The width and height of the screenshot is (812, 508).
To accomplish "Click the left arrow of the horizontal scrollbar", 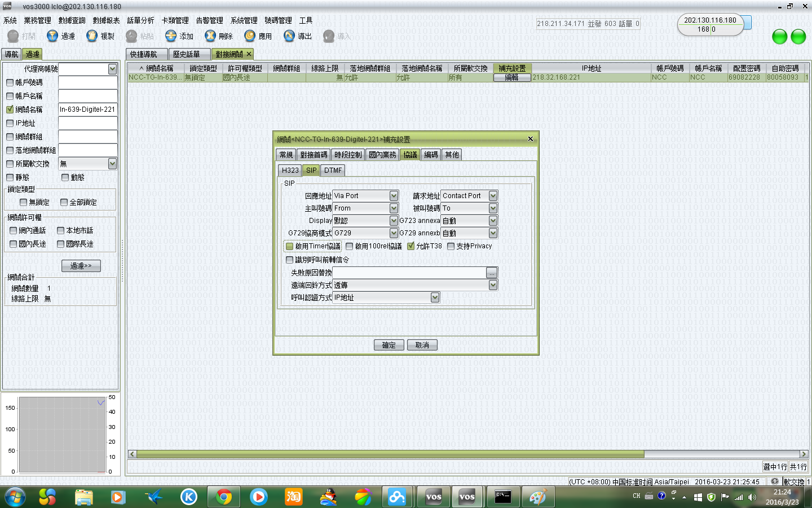I will click(x=133, y=454).
